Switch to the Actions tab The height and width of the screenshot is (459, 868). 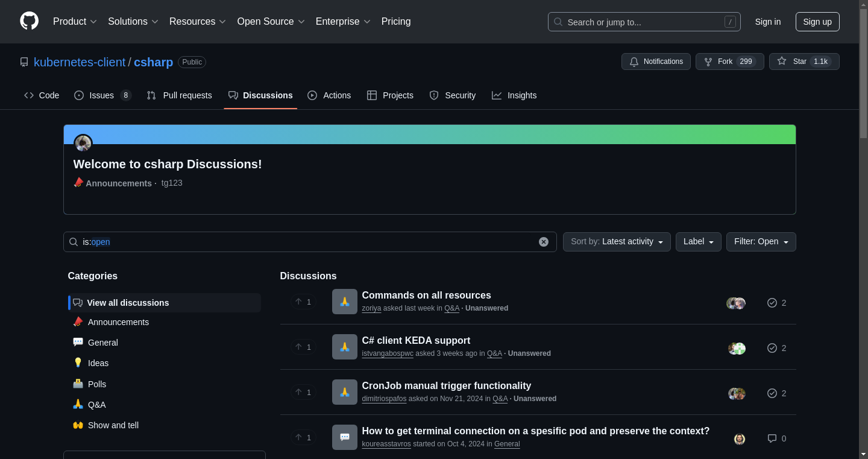[329, 95]
